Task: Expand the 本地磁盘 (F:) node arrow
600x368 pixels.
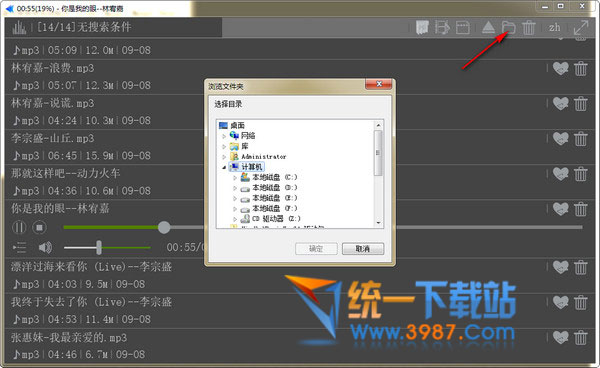Action: [x=235, y=208]
